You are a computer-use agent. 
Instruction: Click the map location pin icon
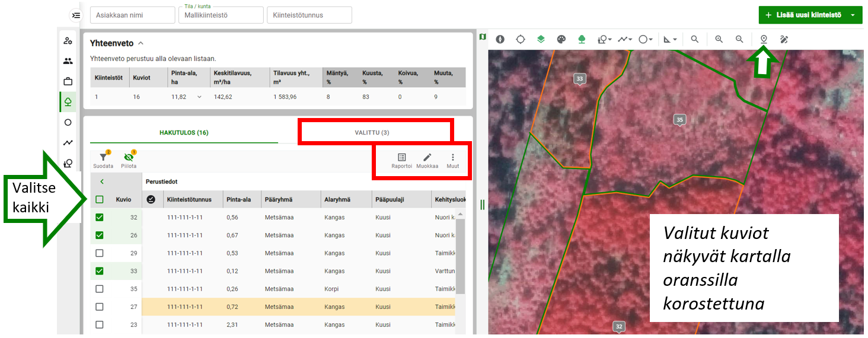[x=764, y=39]
